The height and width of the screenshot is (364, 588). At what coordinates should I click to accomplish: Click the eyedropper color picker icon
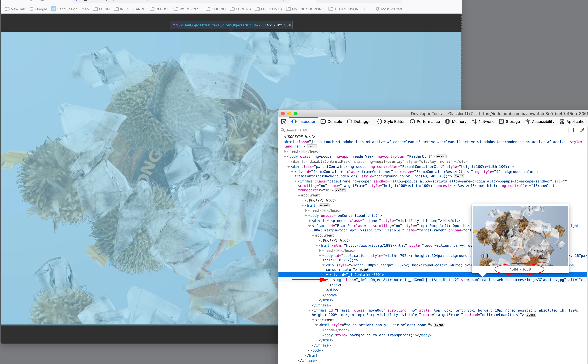pyautogui.click(x=582, y=130)
